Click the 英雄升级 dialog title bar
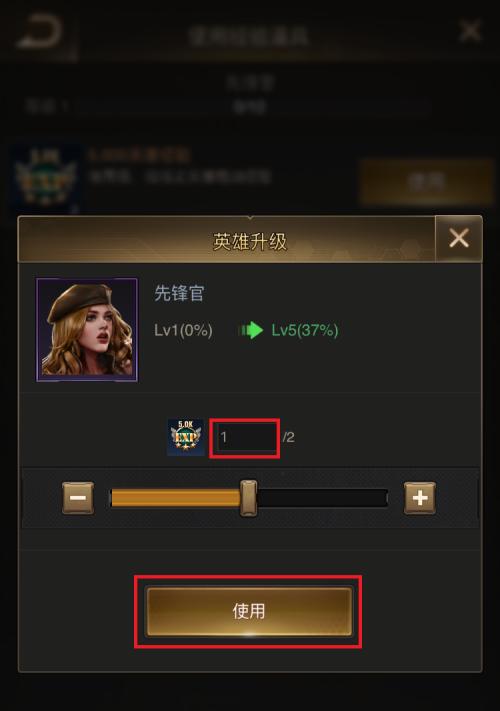The image size is (500, 711). 227,239
